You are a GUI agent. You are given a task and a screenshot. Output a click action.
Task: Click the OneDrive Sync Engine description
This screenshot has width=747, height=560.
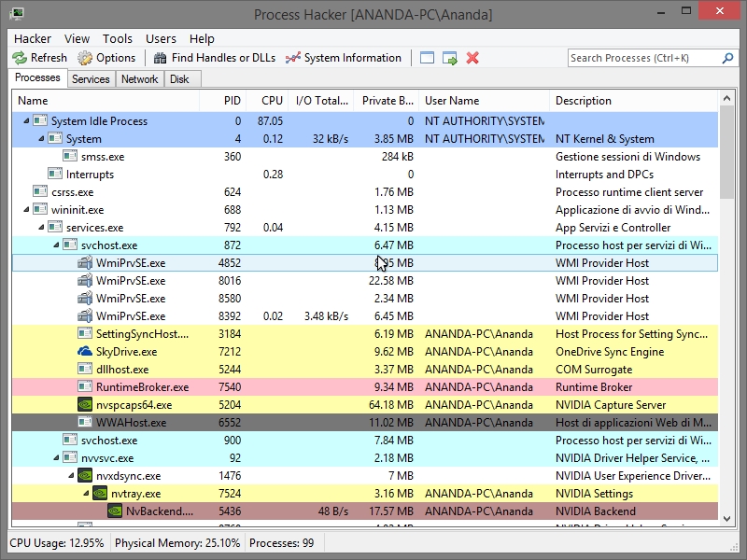pyautogui.click(x=610, y=352)
